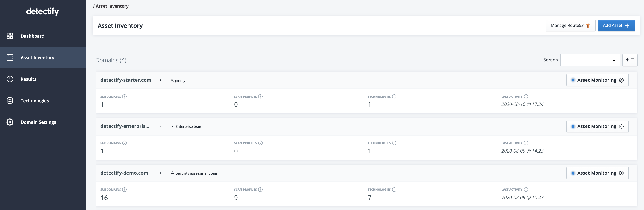Click Scan Profiles info icon for detectify-starter.com
Image resolution: width=644 pixels, height=210 pixels.
260,96
